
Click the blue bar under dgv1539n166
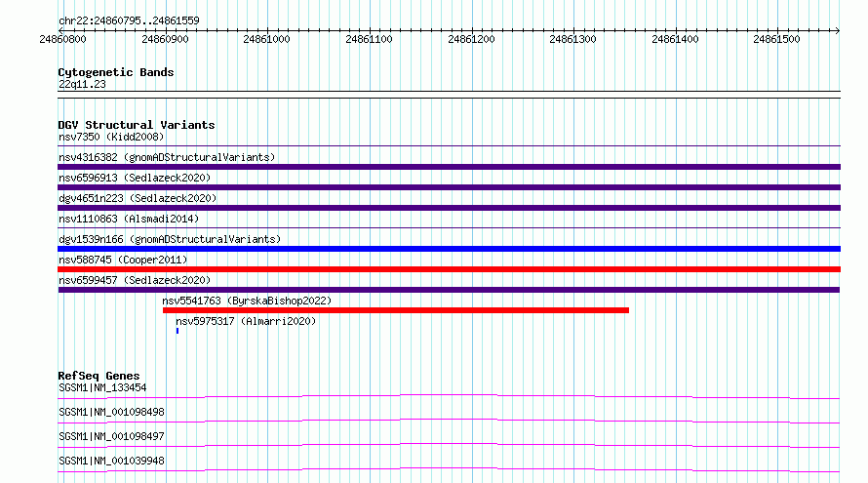click(x=449, y=249)
